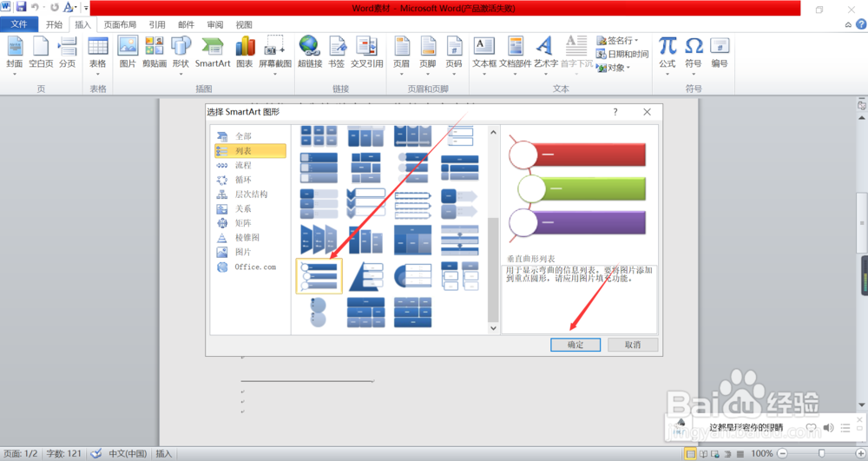Switch to the Review (审阅) tab
868x461 pixels.
(x=215, y=24)
